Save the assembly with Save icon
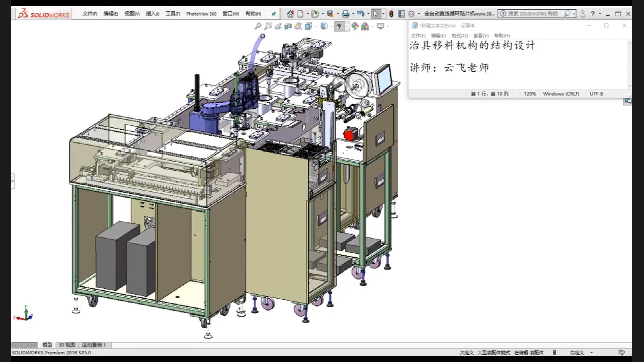Image resolution: width=644 pixels, height=362 pixels. pyautogui.click(x=330, y=14)
